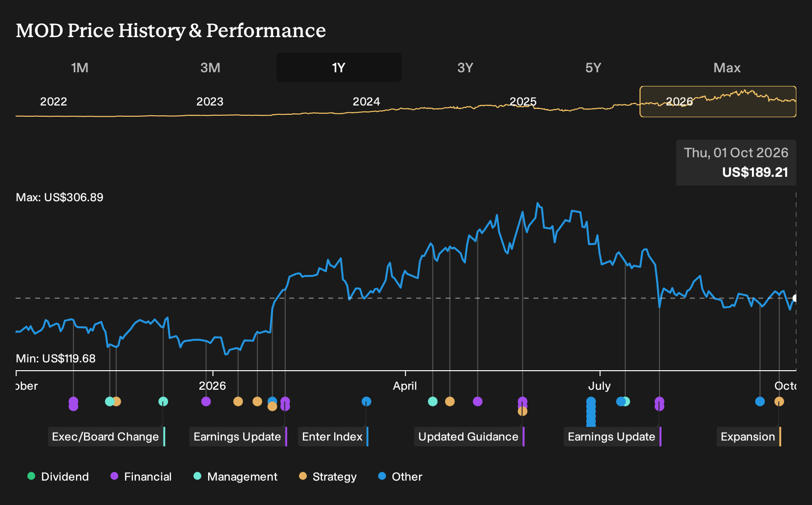Toggle the Management legend filter

235,476
